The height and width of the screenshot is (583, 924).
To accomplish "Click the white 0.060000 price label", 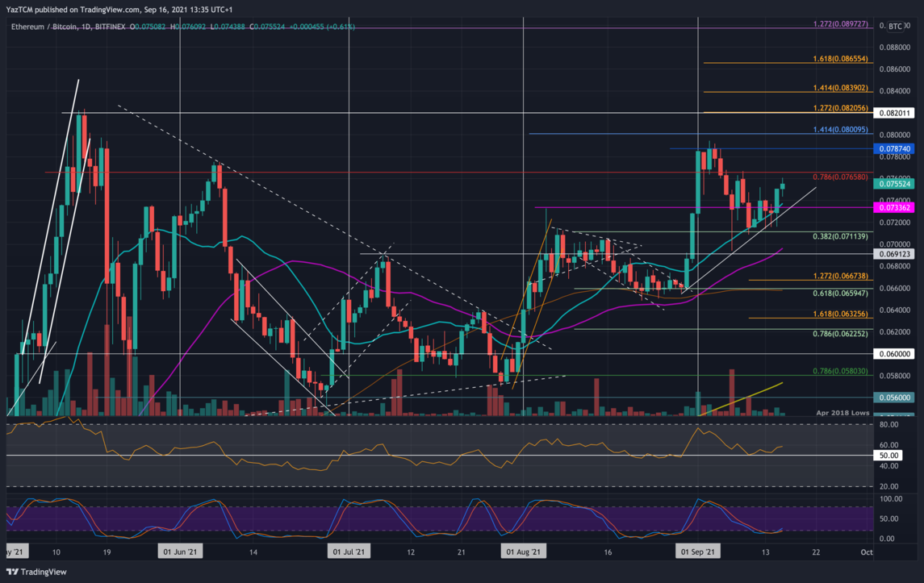I will pyautogui.click(x=895, y=353).
